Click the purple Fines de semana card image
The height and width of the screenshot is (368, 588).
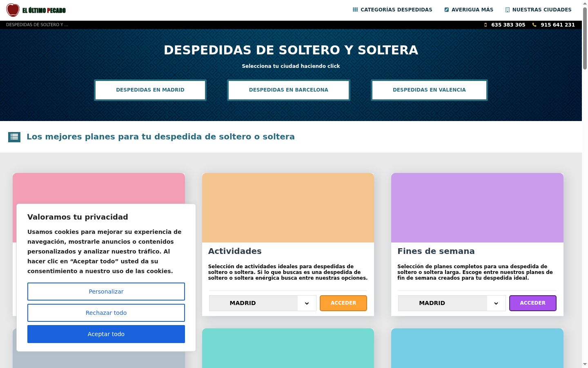(477, 208)
